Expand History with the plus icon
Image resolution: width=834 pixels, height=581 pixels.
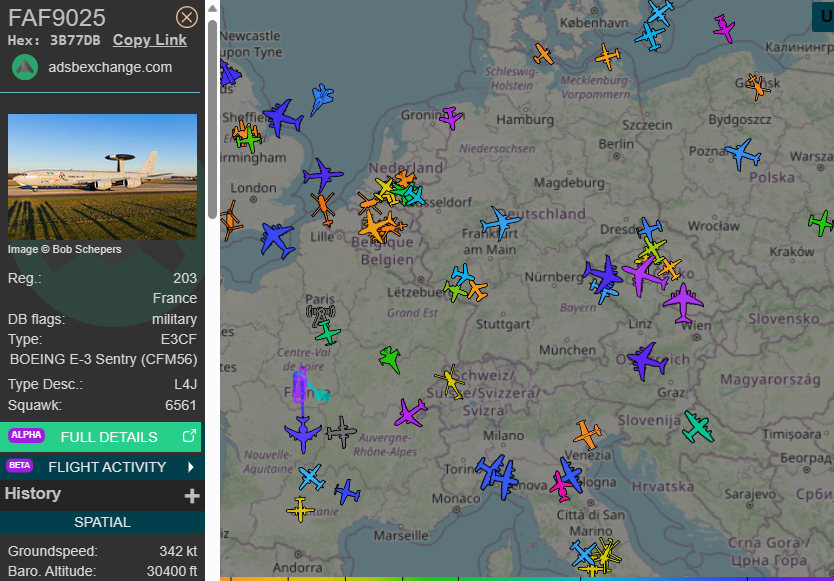(x=192, y=496)
